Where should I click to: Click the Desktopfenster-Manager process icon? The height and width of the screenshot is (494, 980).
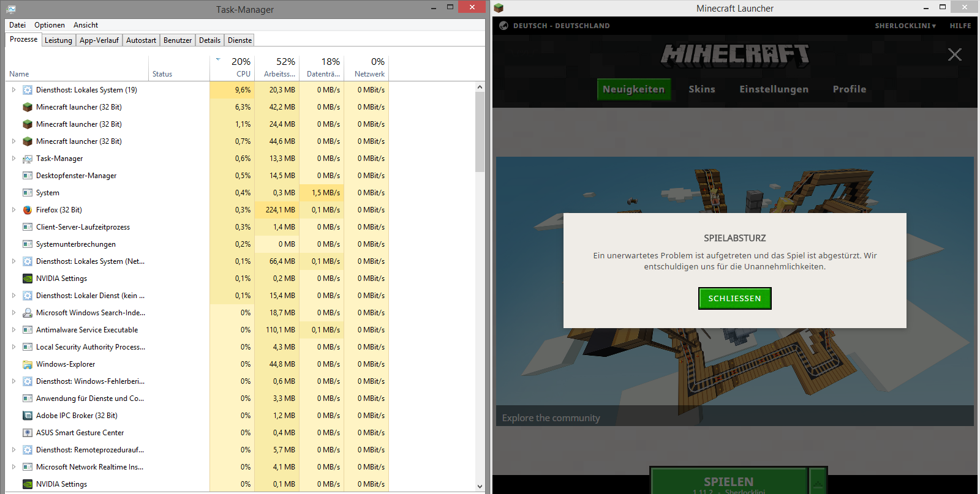click(x=28, y=176)
